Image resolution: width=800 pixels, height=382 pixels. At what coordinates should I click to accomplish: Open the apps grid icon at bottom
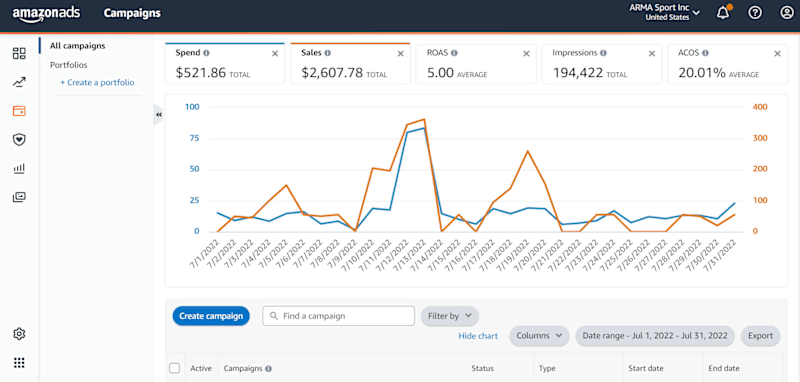pos(19,363)
